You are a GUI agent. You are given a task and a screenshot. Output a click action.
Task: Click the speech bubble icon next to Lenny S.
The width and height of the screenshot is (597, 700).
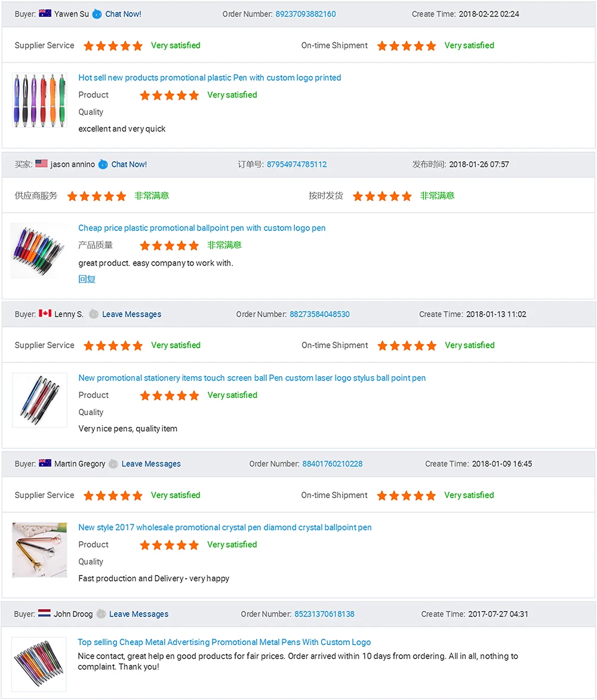(x=95, y=314)
